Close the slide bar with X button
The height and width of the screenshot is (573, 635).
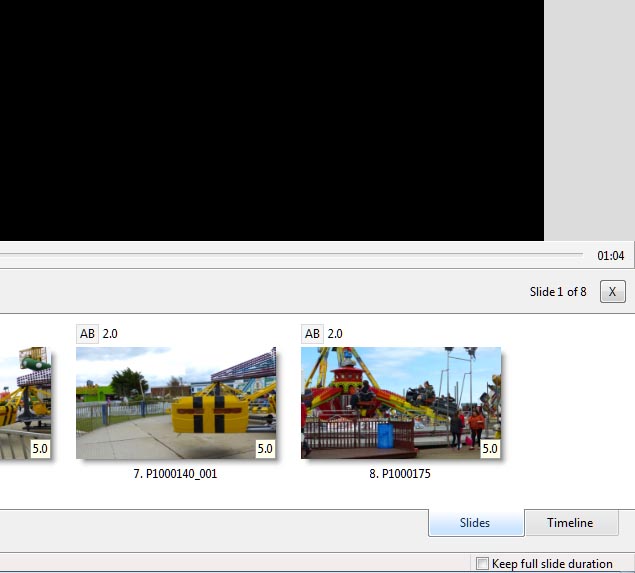[x=612, y=292]
